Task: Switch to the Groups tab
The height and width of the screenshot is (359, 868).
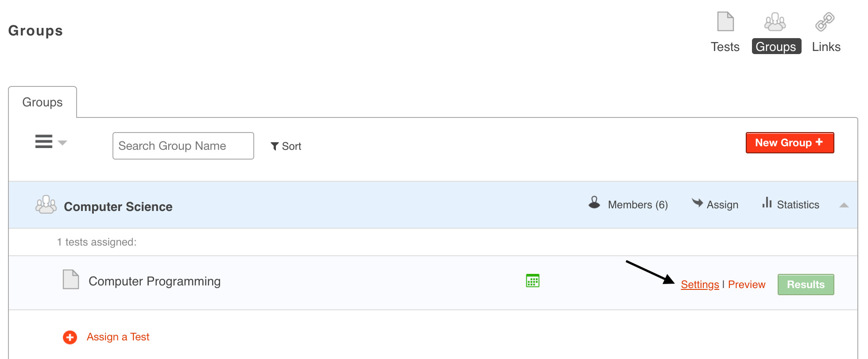Action: [x=43, y=102]
